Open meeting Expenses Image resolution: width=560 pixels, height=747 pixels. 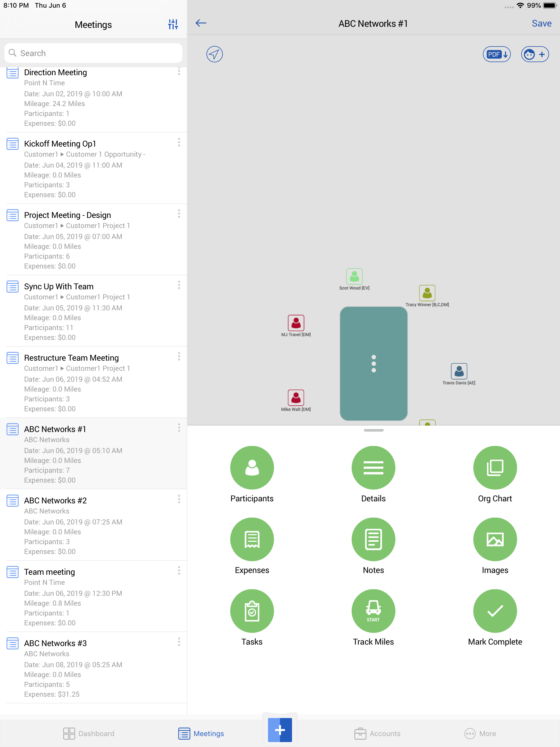click(x=252, y=539)
